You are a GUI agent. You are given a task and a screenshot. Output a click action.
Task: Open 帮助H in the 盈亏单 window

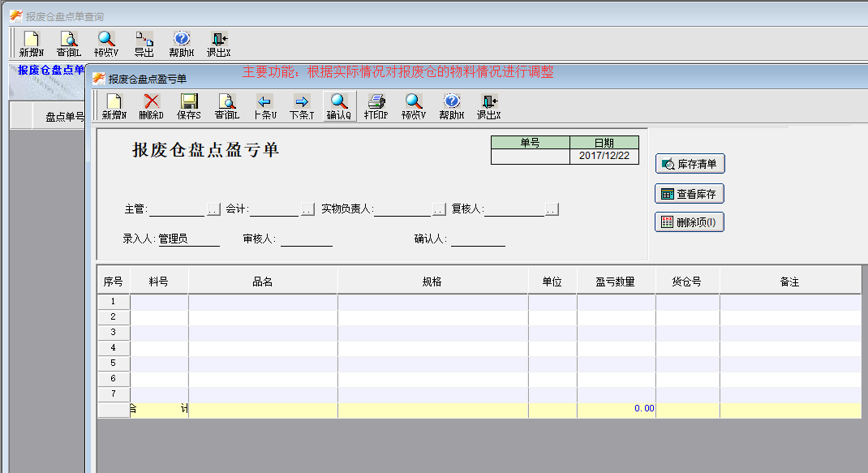tap(452, 107)
